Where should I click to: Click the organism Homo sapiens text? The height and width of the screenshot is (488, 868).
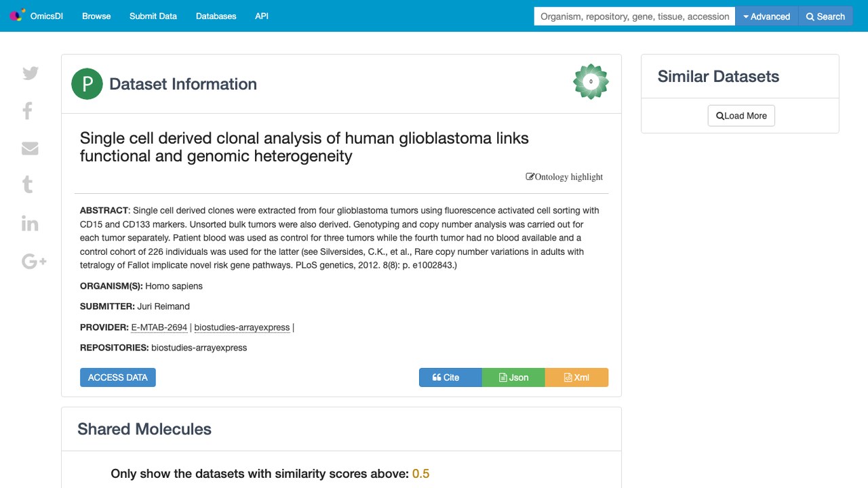pyautogui.click(x=174, y=286)
